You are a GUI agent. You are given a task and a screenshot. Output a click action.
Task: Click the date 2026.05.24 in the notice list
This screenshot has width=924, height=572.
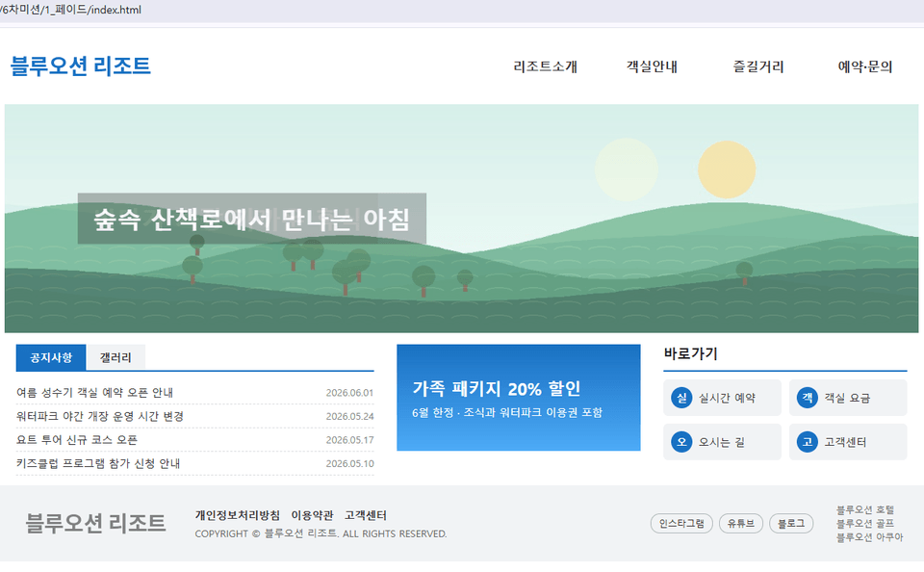[x=349, y=416]
